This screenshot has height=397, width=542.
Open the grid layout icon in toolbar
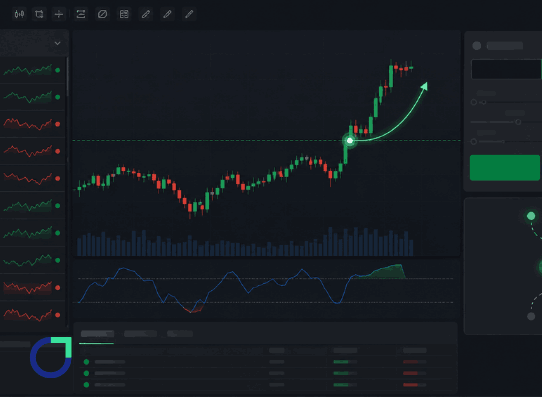pyautogui.click(x=124, y=14)
